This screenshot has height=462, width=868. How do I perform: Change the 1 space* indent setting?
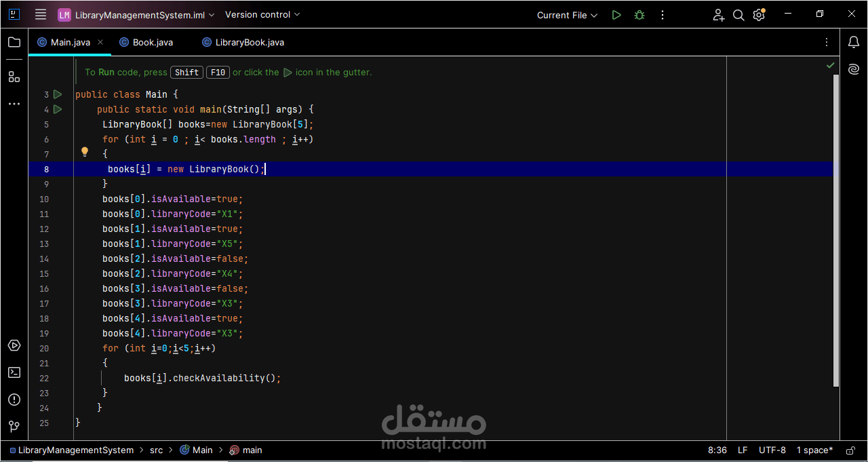point(814,450)
